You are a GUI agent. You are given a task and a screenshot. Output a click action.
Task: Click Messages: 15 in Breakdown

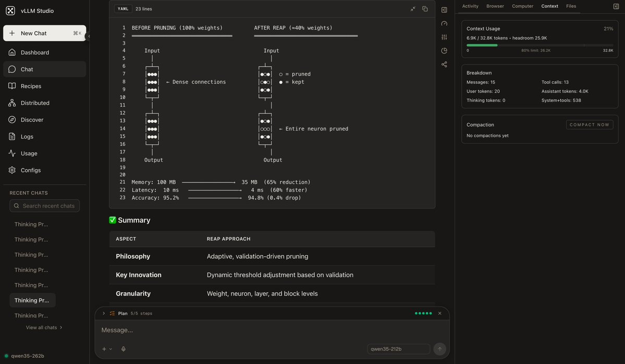click(481, 82)
